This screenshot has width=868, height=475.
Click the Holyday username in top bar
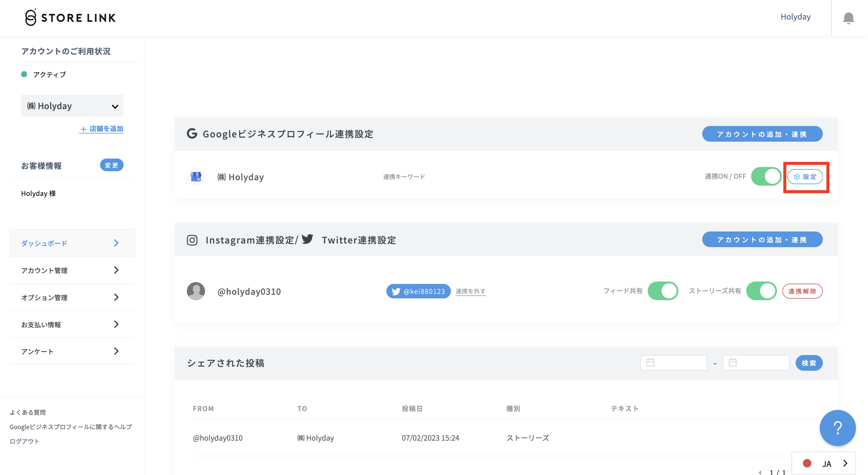(796, 17)
